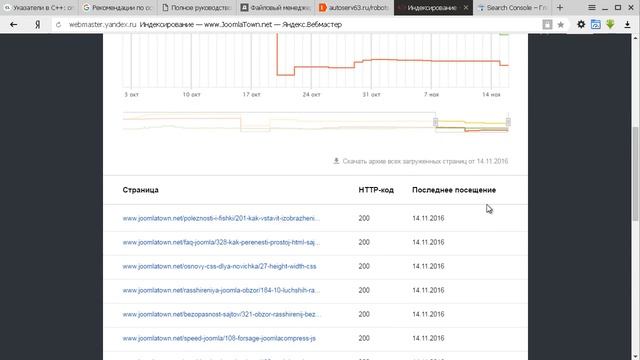Image resolution: width=640 pixels, height=360 pixels.
Task: Open the poleznosti-i-fishki/201 page link
Action: click(x=221, y=218)
